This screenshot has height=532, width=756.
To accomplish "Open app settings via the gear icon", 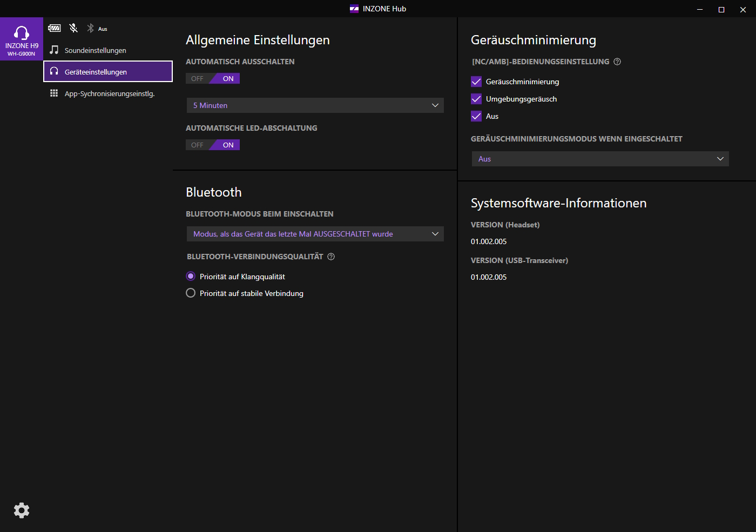I will [x=22, y=510].
